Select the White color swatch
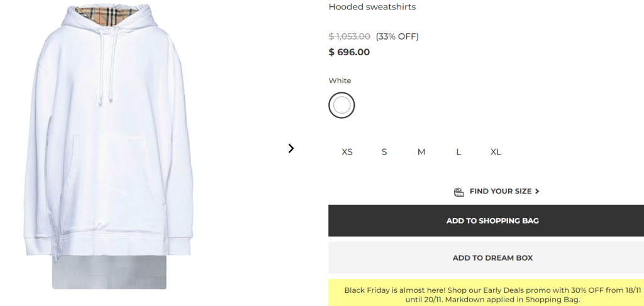Screen dimensions: 644x306 [341, 106]
